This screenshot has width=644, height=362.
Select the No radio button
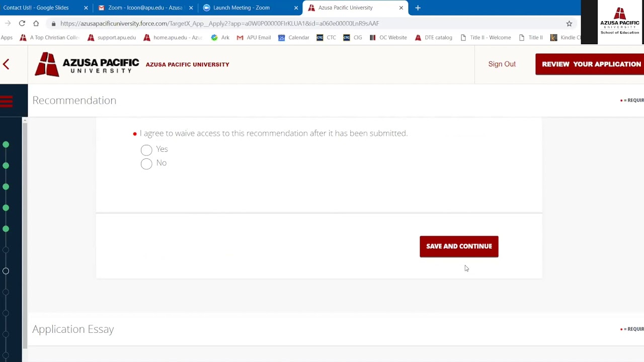point(146,164)
